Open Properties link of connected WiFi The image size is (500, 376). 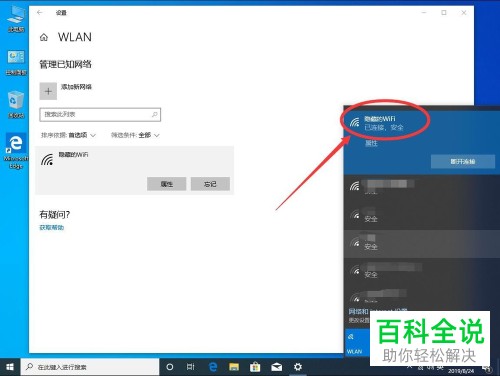coord(371,143)
